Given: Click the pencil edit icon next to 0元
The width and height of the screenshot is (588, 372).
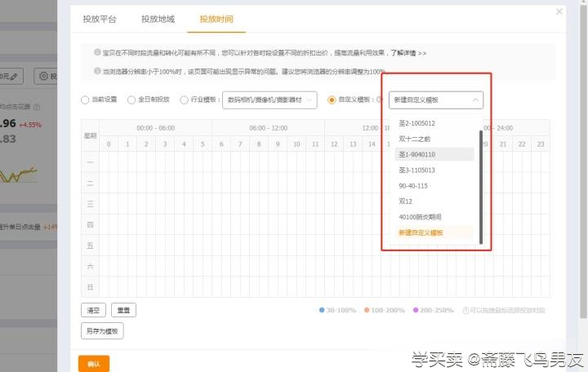Looking at the screenshot, I should pyautogui.click(x=14, y=77).
